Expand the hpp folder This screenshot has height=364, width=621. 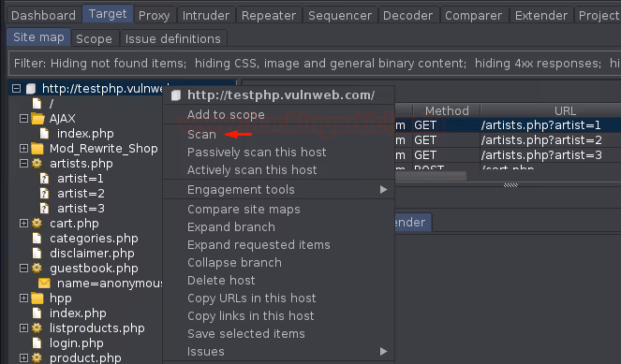pos(23,298)
